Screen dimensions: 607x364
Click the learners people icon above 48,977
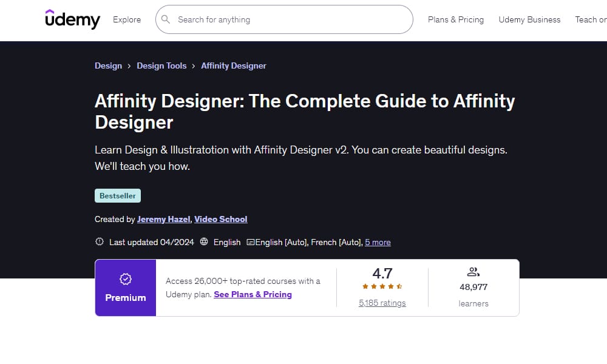pos(473,272)
